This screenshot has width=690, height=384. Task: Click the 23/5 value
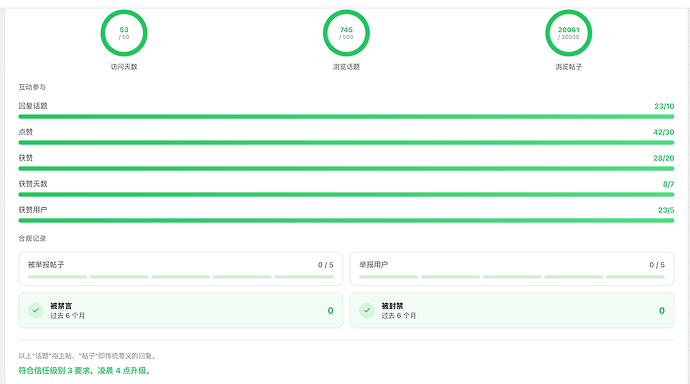pos(666,210)
